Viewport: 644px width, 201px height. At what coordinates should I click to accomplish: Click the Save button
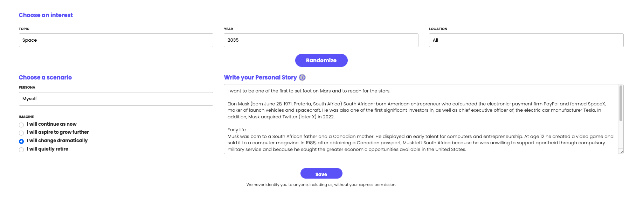pos(321,174)
